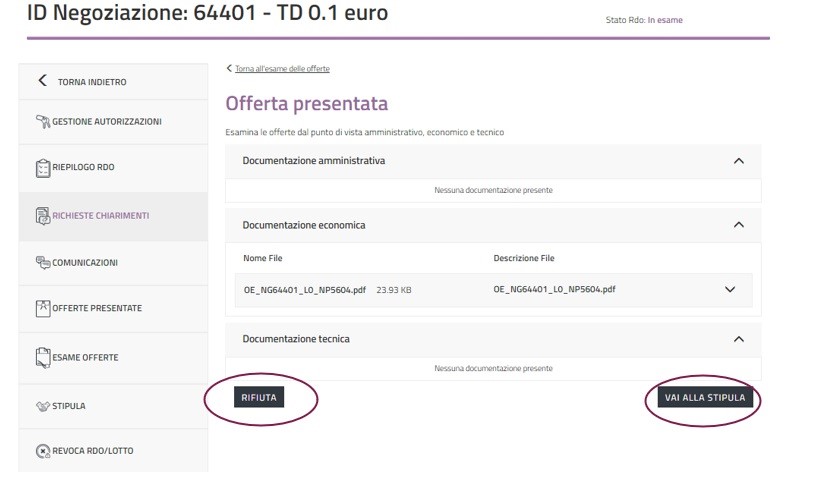Click the Comunicazioni chat icon
The width and height of the screenshot is (814, 484).
pos(43,262)
